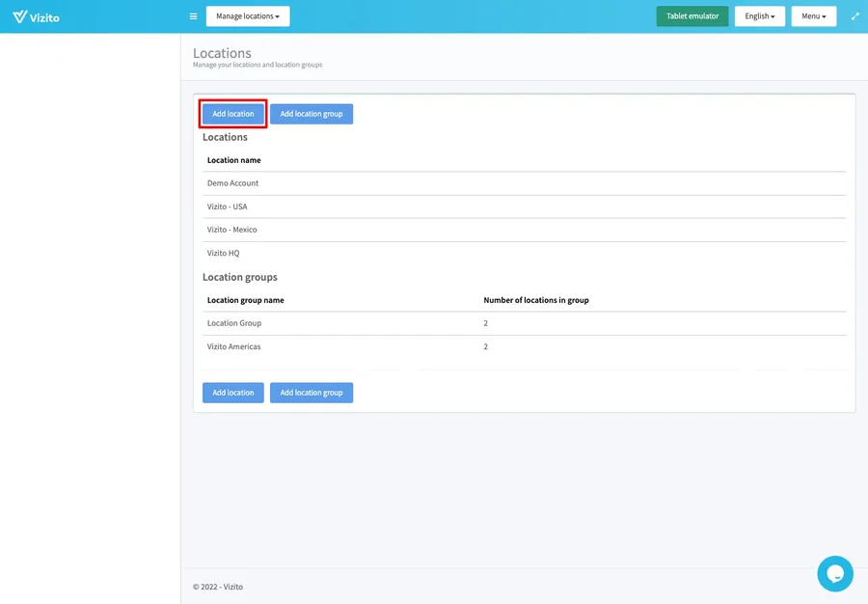868x604 pixels.
Task: Select the Demo Account location row
Action: 233,183
